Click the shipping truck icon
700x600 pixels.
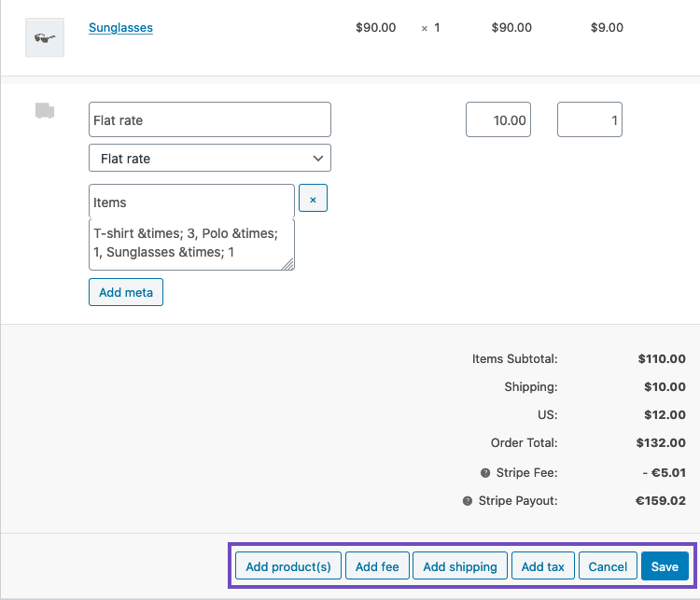(44, 111)
